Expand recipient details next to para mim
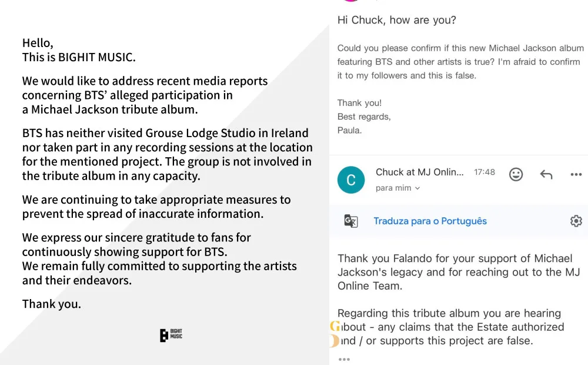Image resolution: width=588 pixels, height=365 pixels. (417, 188)
